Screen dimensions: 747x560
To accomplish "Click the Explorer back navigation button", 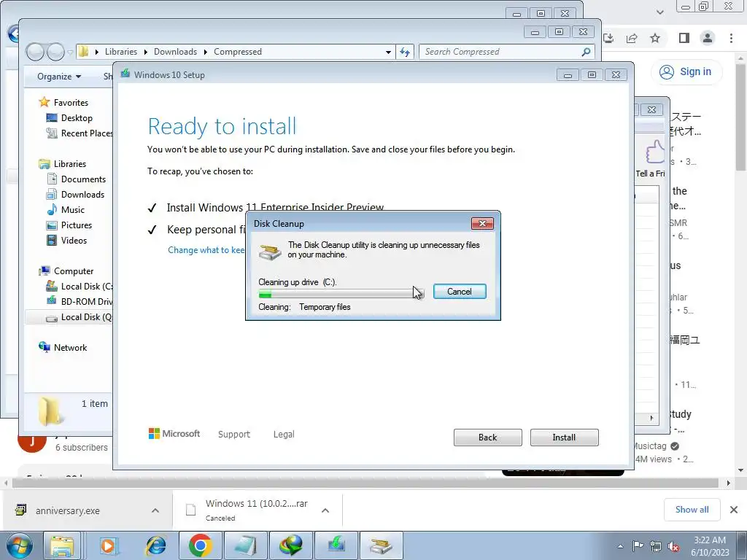I will tap(35, 52).
